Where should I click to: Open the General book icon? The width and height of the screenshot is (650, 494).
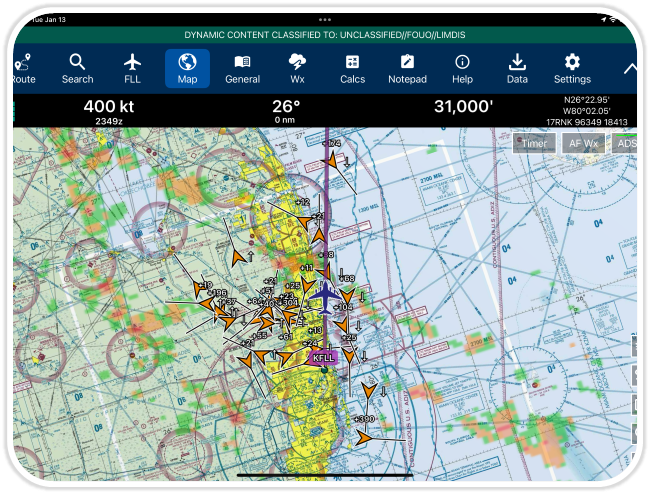242,68
